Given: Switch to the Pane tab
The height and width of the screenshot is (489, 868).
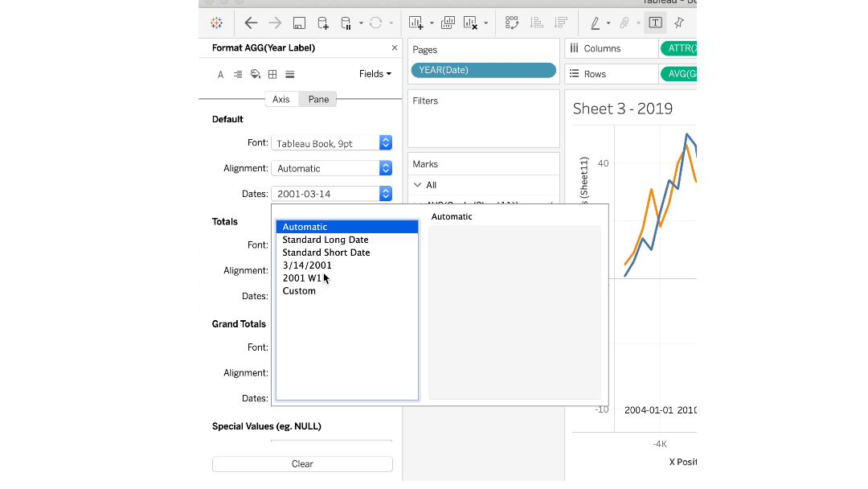Looking at the screenshot, I should click(x=318, y=99).
